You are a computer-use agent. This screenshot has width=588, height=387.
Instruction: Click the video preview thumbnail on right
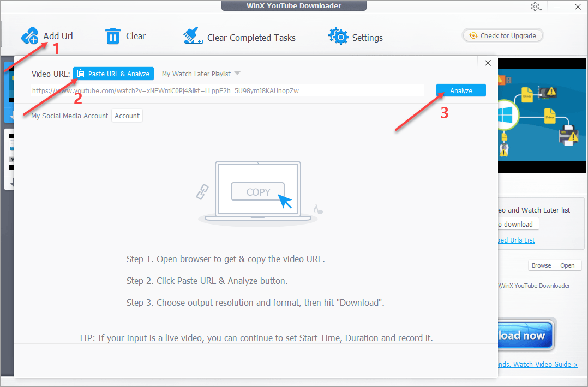point(542,116)
